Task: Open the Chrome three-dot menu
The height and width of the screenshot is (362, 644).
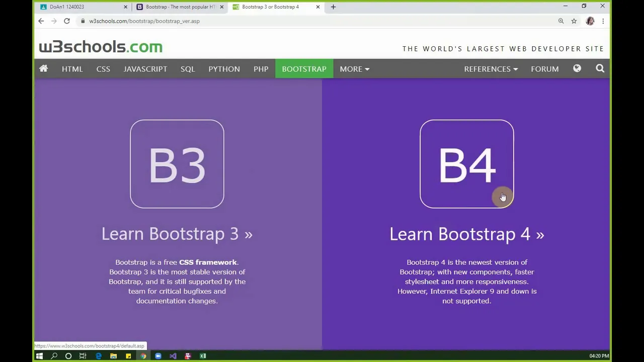Action: tap(603, 21)
